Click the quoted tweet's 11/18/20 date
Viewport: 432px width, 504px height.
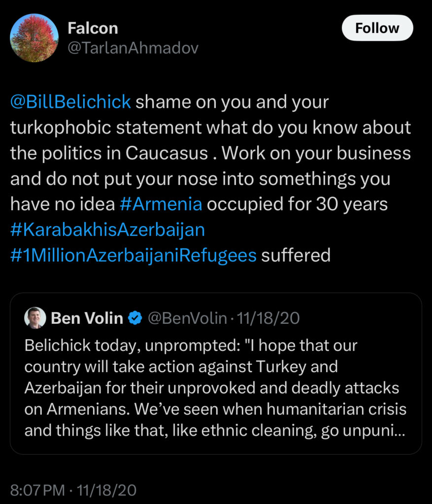[x=268, y=318]
